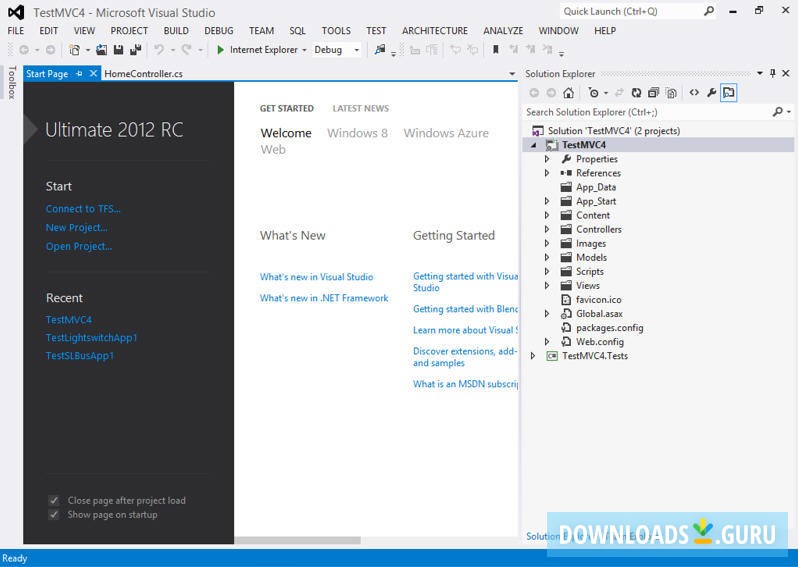
Task: Click the New Project toolbar icon
Action: (74, 50)
